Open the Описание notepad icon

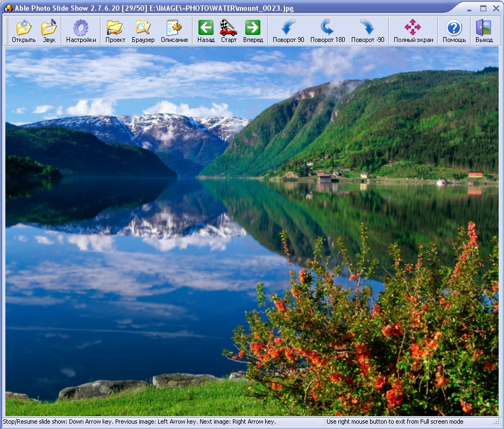click(174, 31)
